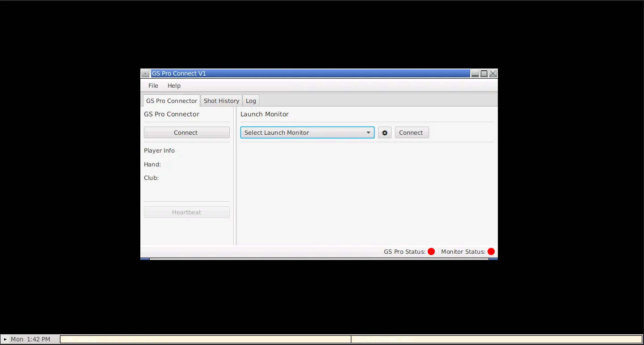Image resolution: width=644 pixels, height=345 pixels.
Task: Click the Club: label in Player Info
Action: click(151, 178)
